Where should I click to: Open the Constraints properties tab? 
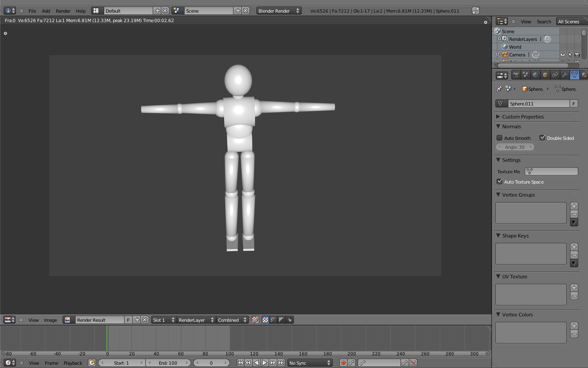555,75
